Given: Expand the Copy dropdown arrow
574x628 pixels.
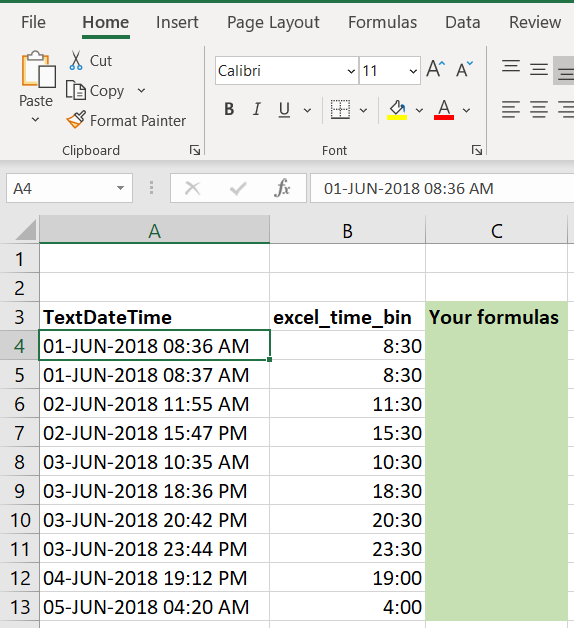Looking at the screenshot, I should coord(141,91).
